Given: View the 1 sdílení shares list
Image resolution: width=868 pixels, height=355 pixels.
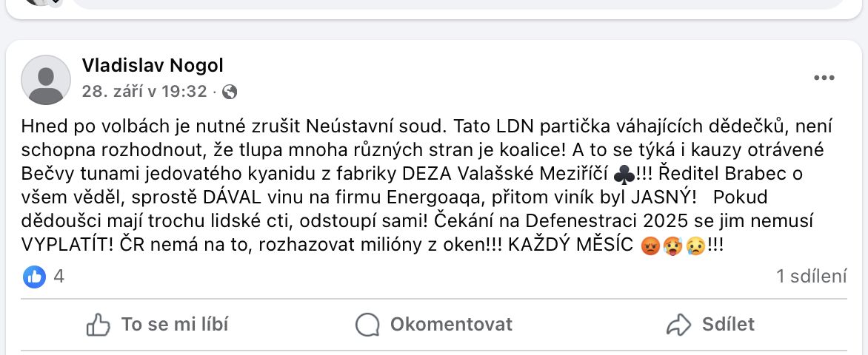Looking at the screenshot, I should pos(811,277).
